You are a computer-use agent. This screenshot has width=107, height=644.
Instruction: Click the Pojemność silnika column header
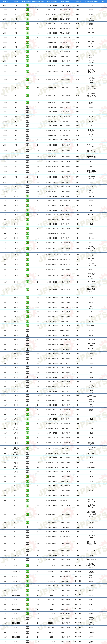pos(38,2)
